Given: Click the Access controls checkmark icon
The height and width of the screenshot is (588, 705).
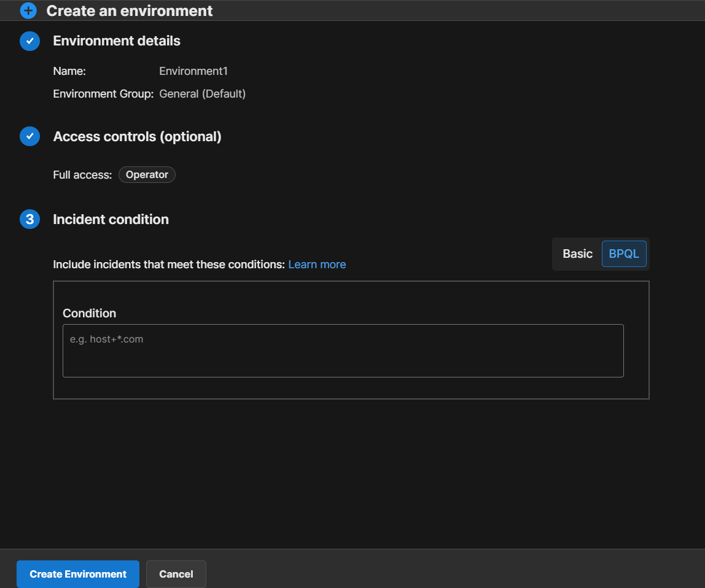Looking at the screenshot, I should (29, 136).
